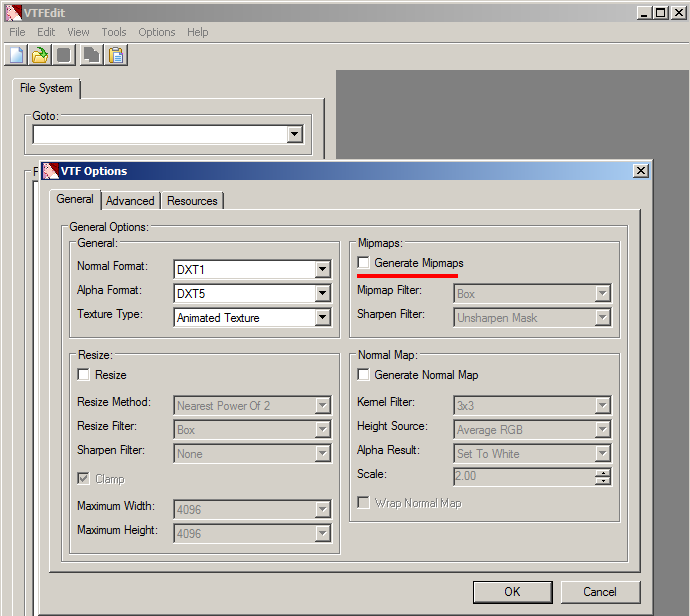The height and width of the screenshot is (616, 690).
Task: Click the Copy toolbar icon
Action: pos(92,55)
